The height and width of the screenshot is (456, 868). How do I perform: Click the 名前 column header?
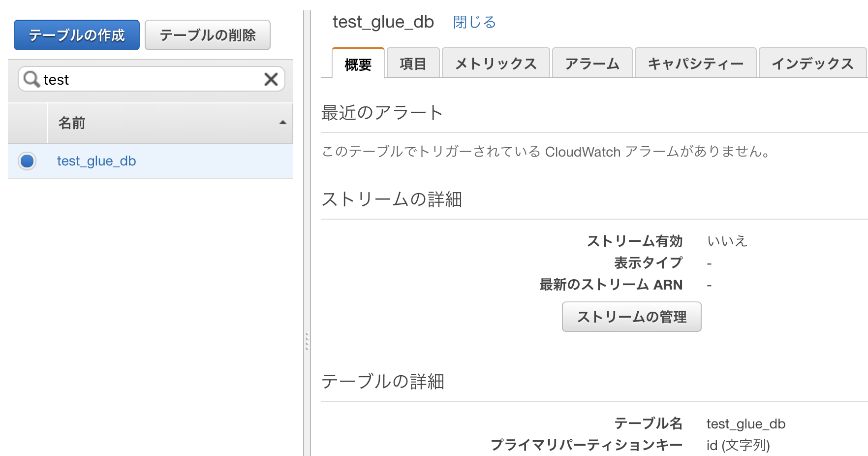[73, 123]
